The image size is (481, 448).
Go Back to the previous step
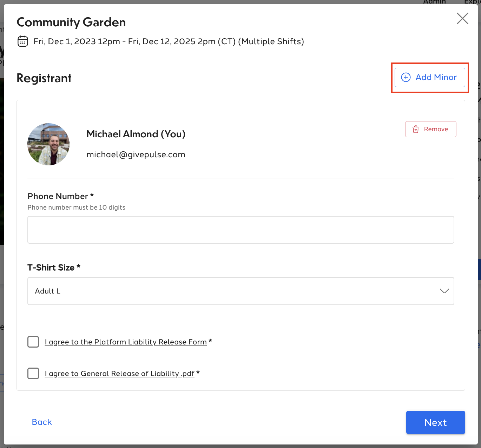42,422
